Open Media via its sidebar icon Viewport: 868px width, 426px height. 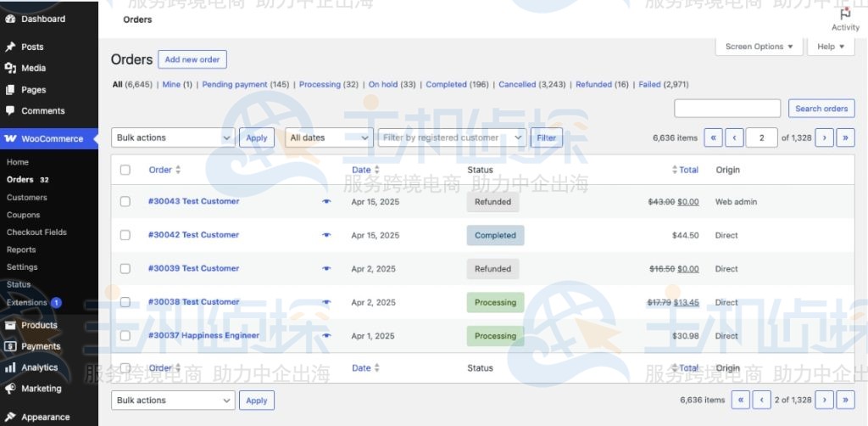click(x=10, y=68)
